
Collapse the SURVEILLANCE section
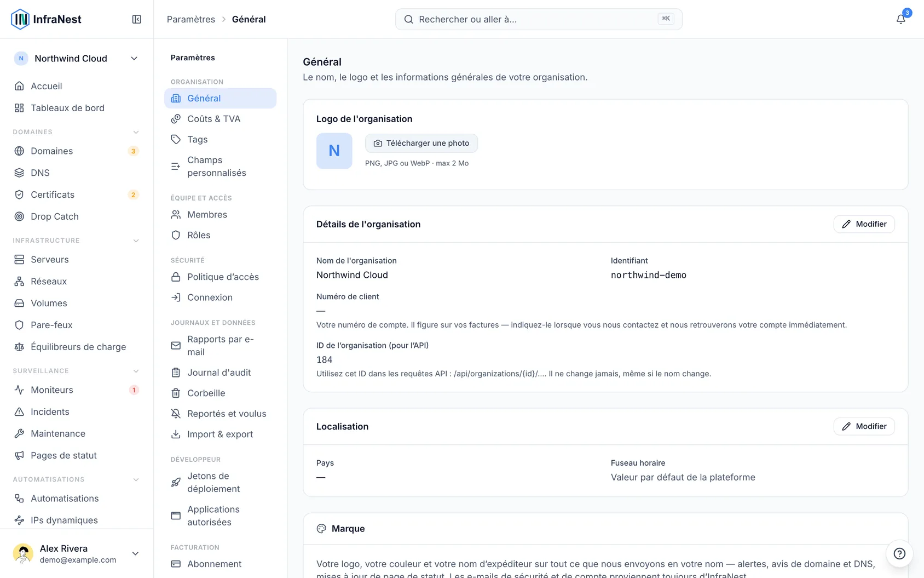point(136,371)
